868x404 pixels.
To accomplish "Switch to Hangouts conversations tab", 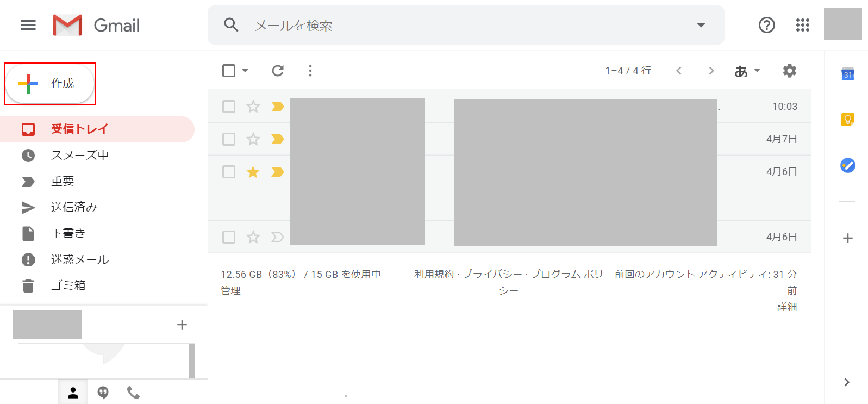I will tap(103, 392).
